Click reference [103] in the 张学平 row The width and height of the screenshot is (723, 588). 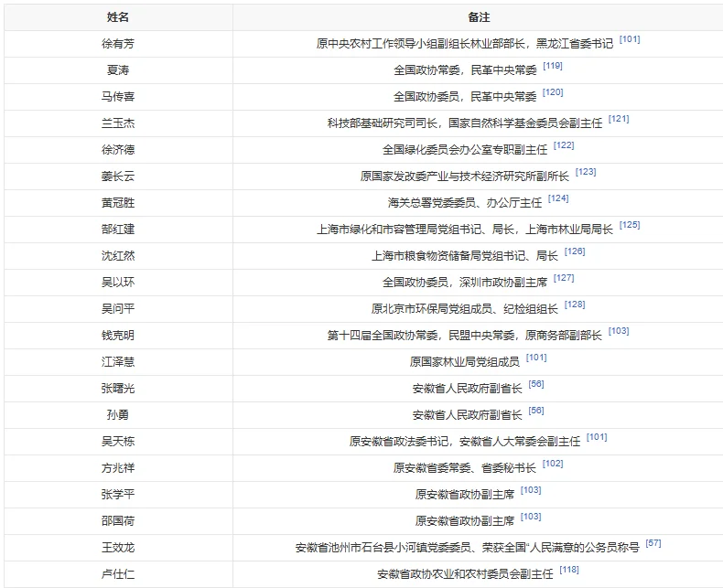(x=531, y=490)
